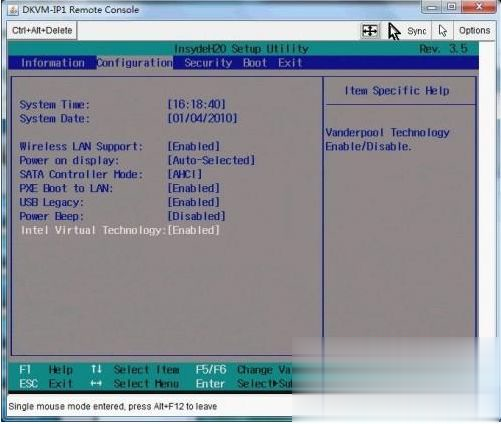The height and width of the screenshot is (424, 501).
Task: Click the 'ESC Exit' key hint
Action: 46,384
